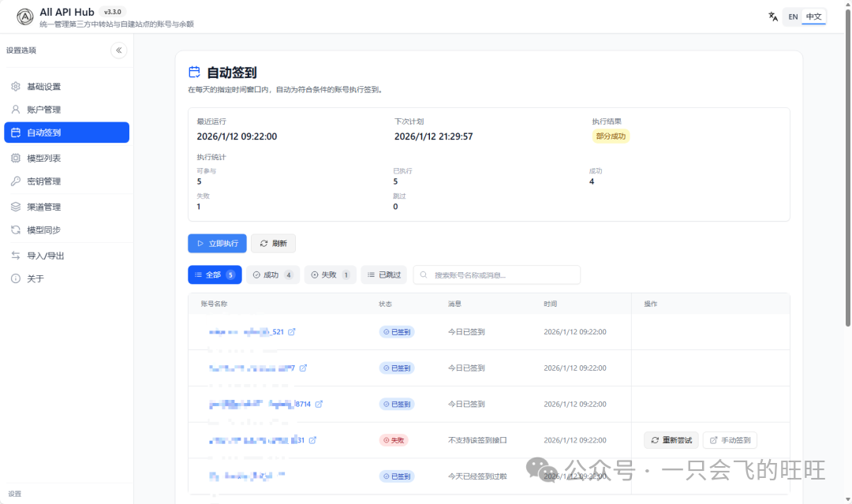Image resolution: width=852 pixels, height=504 pixels.
Task: Open external link icon for account ending 8714
Action: (319, 404)
